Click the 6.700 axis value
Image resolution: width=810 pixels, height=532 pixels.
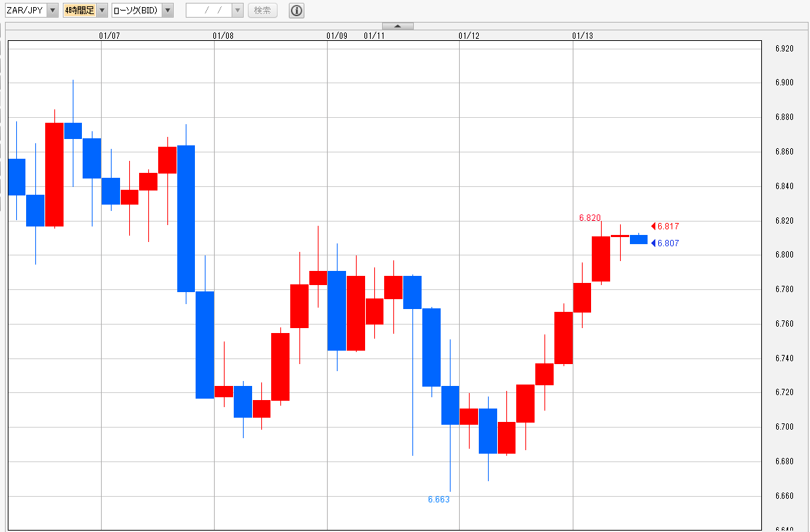pos(784,427)
